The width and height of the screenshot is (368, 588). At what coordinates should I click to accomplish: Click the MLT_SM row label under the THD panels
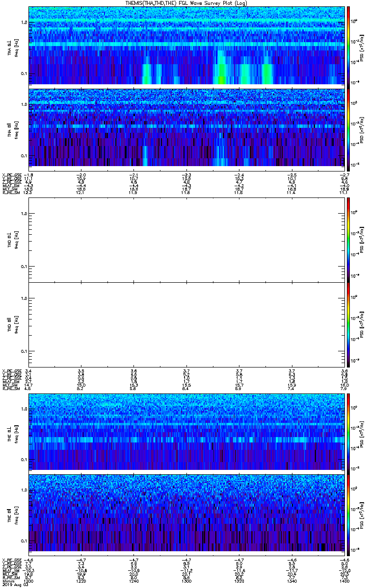(10, 385)
